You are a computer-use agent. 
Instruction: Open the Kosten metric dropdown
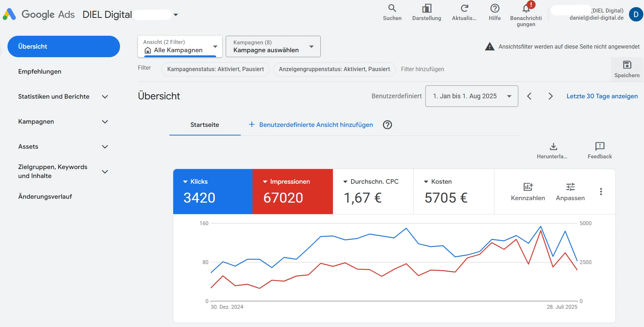(x=426, y=182)
